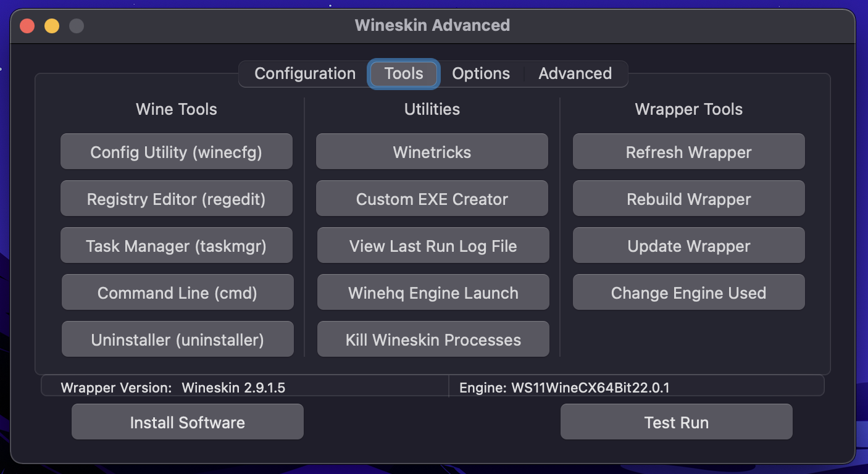Click Update Wrapper
Screen dimensions: 868x474
coord(689,246)
